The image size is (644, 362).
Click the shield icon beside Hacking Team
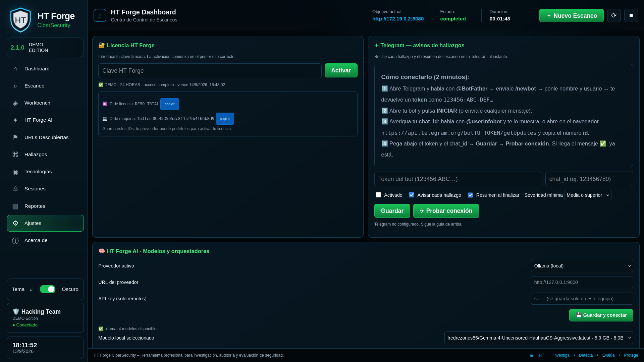16,312
